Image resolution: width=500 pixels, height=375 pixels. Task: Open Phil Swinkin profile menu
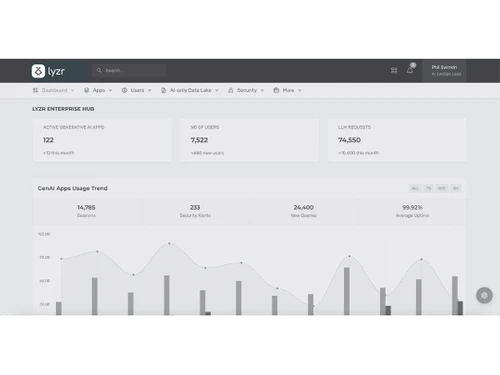point(444,70)
